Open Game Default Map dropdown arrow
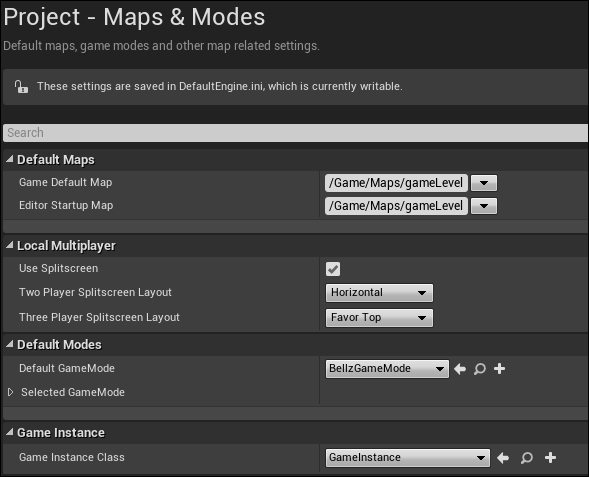Image resolution: width=589 pixels, height=477 pixels. coord(484,183)
